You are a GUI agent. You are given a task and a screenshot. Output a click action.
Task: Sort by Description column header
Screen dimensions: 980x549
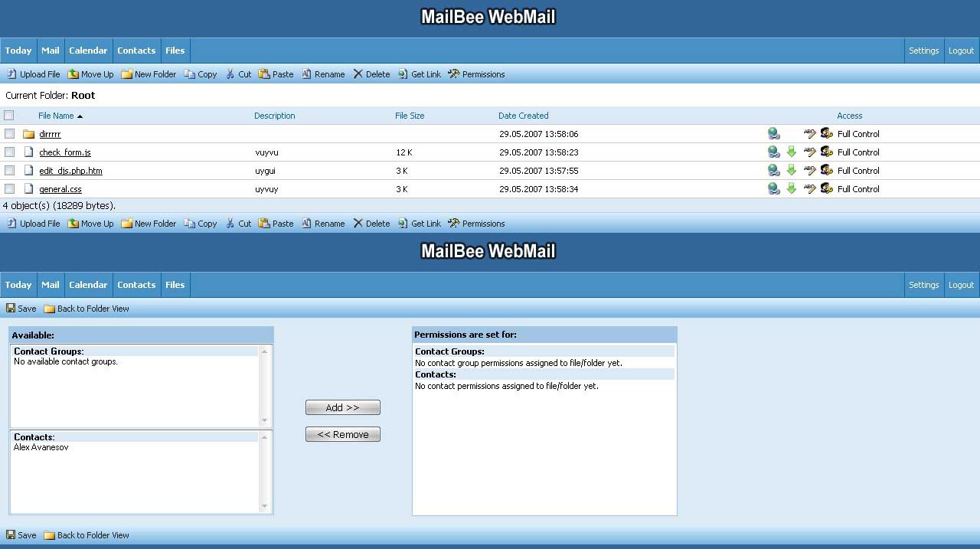coord(274,116)
